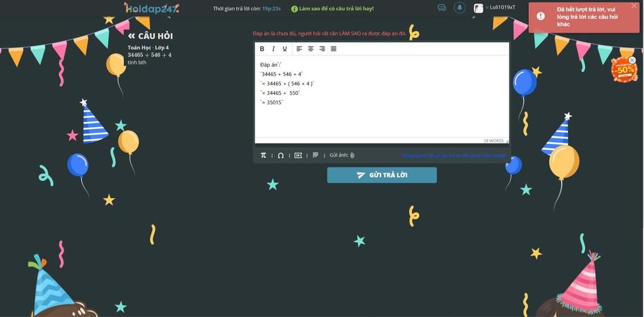Open the omega special characters tool
644x317 pixels.
click(x=280, y=155)
